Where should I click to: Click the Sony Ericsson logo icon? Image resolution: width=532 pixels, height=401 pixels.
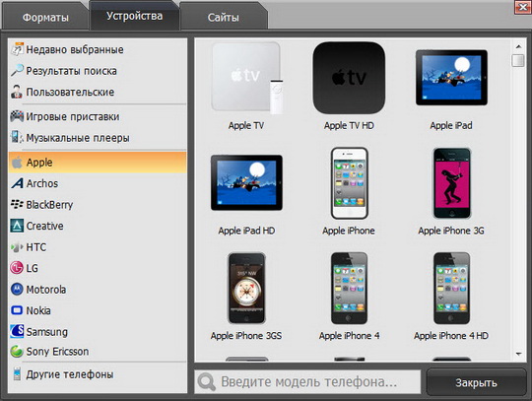(17, 352)
